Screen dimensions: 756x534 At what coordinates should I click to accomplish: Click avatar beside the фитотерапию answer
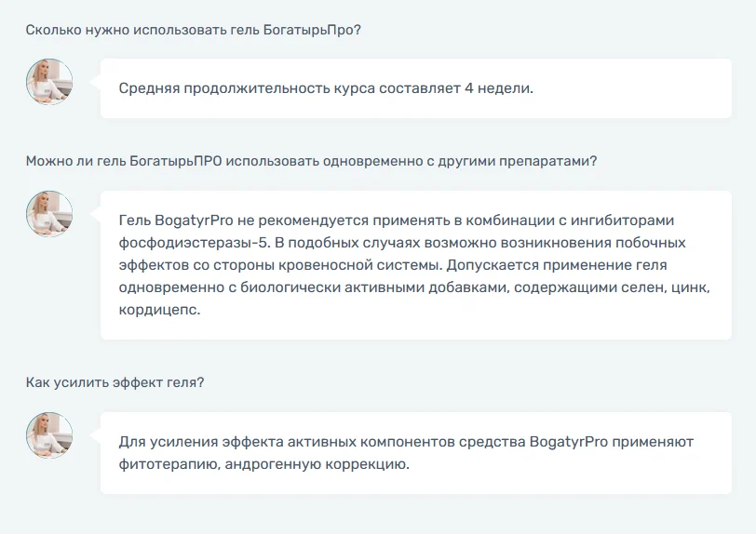pyautogui.click(x=49, y=435)
